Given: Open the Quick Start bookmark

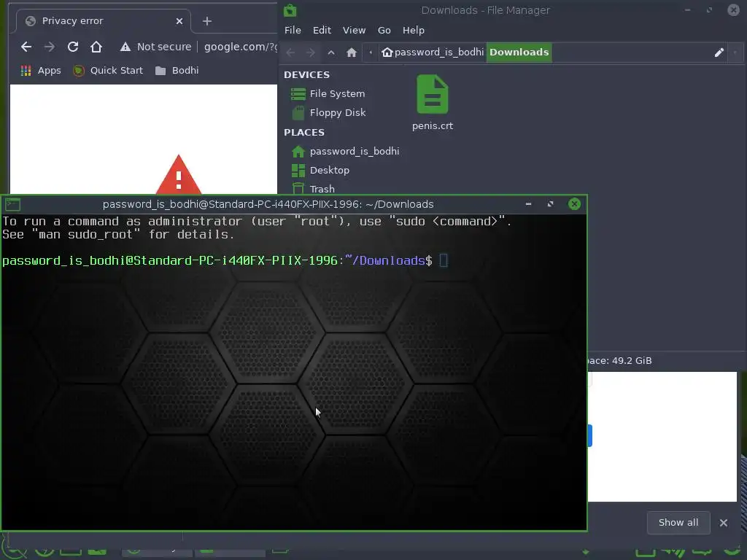Looking at the screenshot, I should point(108,71).
